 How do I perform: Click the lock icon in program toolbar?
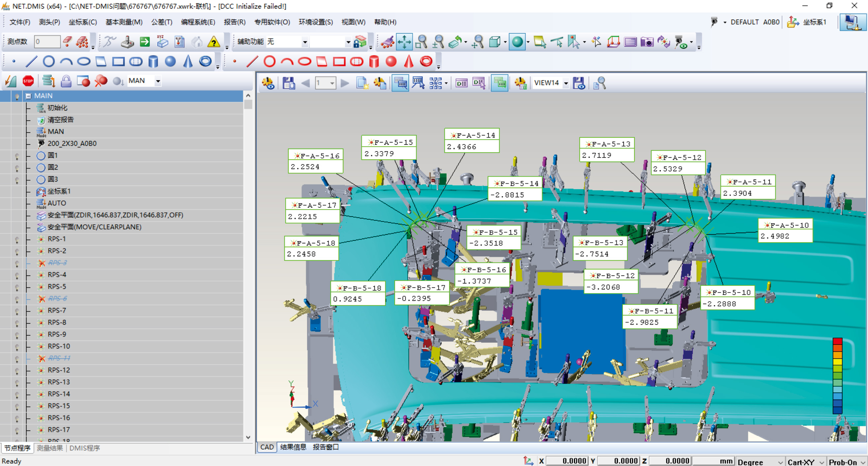coord(66,81)
